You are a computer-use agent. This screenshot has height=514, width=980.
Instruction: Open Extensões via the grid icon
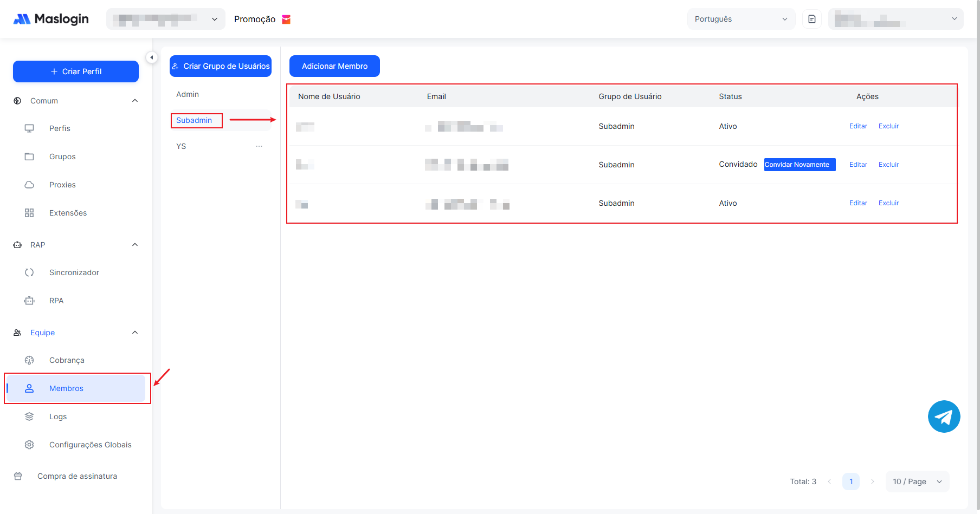pos(29,213)
